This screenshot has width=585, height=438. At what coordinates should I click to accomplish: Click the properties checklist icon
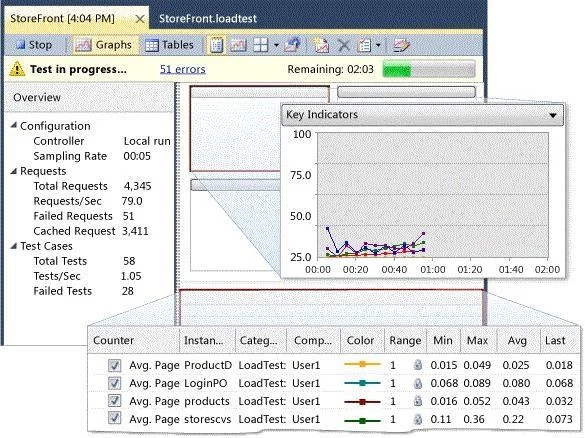click(x=365, y=46)
